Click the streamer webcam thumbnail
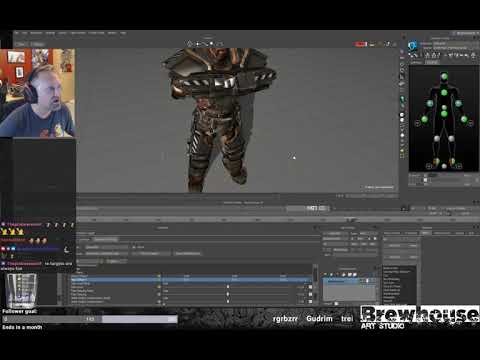The height and width of the screenshot is (360, 480). (x=38, y=93)
